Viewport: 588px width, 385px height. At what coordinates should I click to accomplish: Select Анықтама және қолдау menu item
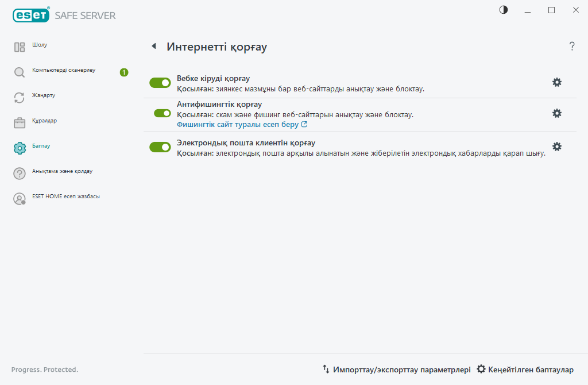tap(62, 171)
